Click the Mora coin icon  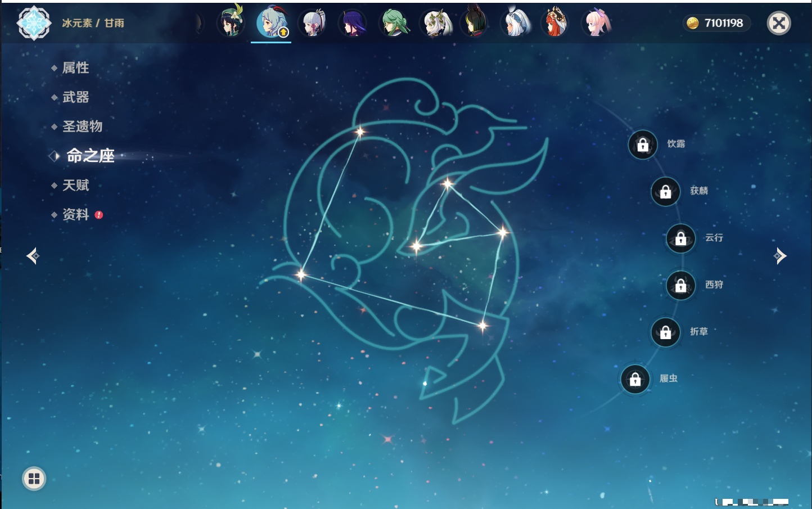pyautogui.click(x=693, y=23)
